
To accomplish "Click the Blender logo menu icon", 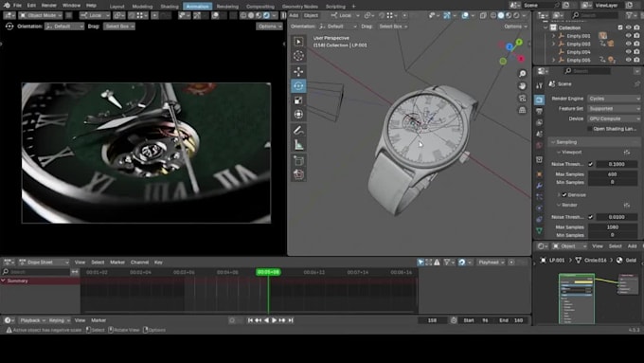I will pos(7,6).
